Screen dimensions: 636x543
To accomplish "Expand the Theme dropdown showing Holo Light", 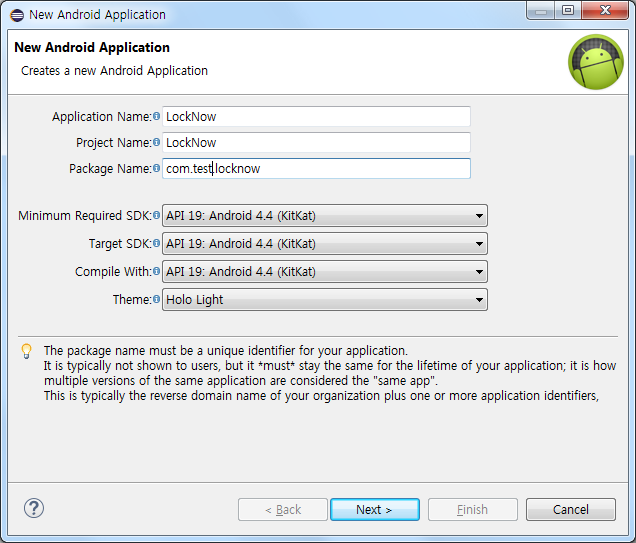I will [324, 299].
